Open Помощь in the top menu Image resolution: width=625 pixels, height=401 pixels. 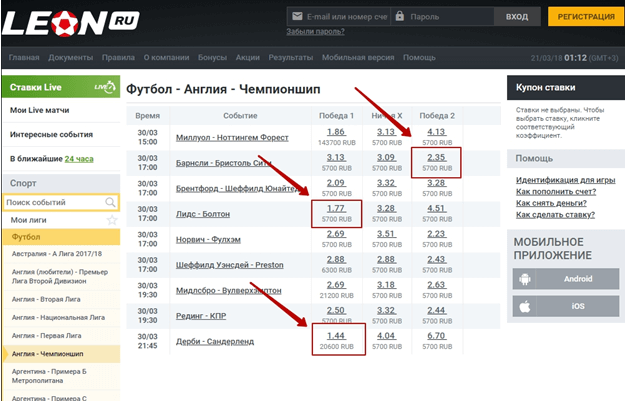[x=419, y=57]
